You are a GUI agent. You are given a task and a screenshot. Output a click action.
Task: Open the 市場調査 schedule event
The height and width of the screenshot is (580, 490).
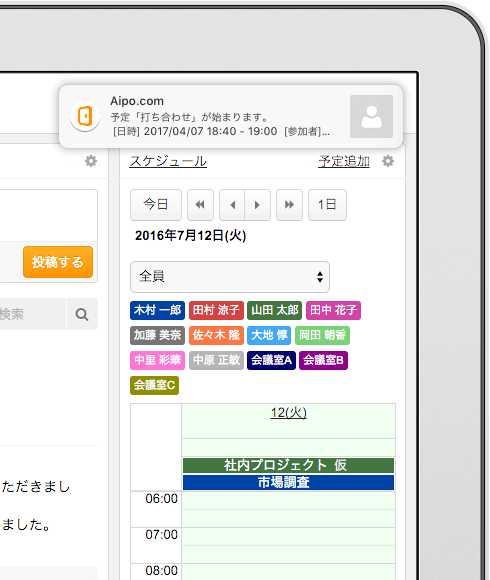pos(288,482)
